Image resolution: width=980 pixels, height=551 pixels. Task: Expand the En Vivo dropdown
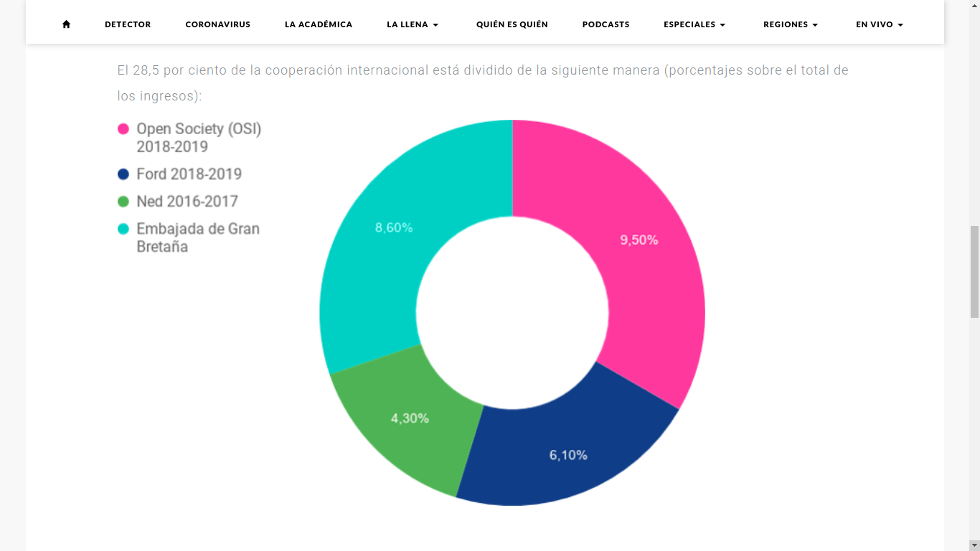[880, 24]
